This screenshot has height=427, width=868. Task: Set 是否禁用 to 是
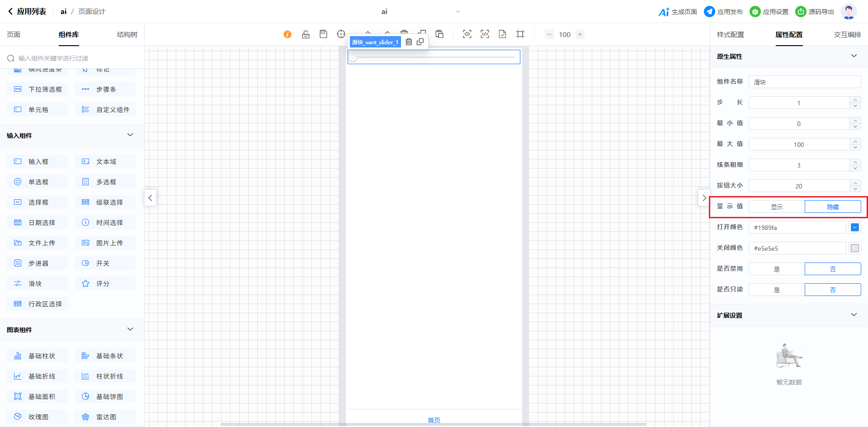777,269
